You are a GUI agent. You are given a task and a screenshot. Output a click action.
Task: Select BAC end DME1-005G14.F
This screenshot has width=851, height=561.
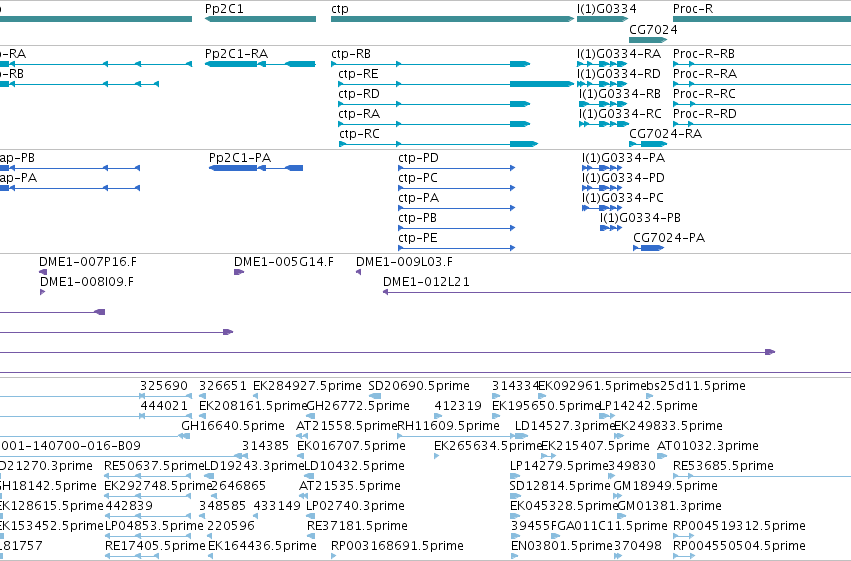pos(239,272)
